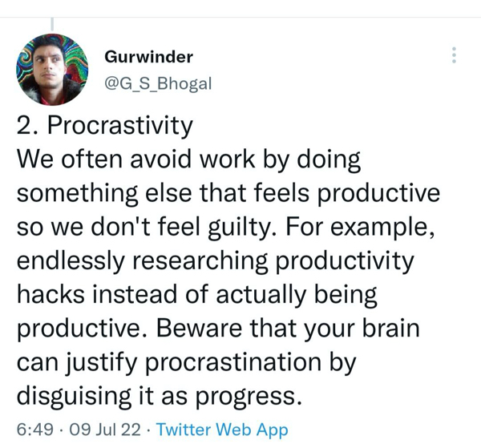This screenshot has height=448, width=481.
Task: Click the dot separator before Twitter Web App
Action: click(149, 430)
